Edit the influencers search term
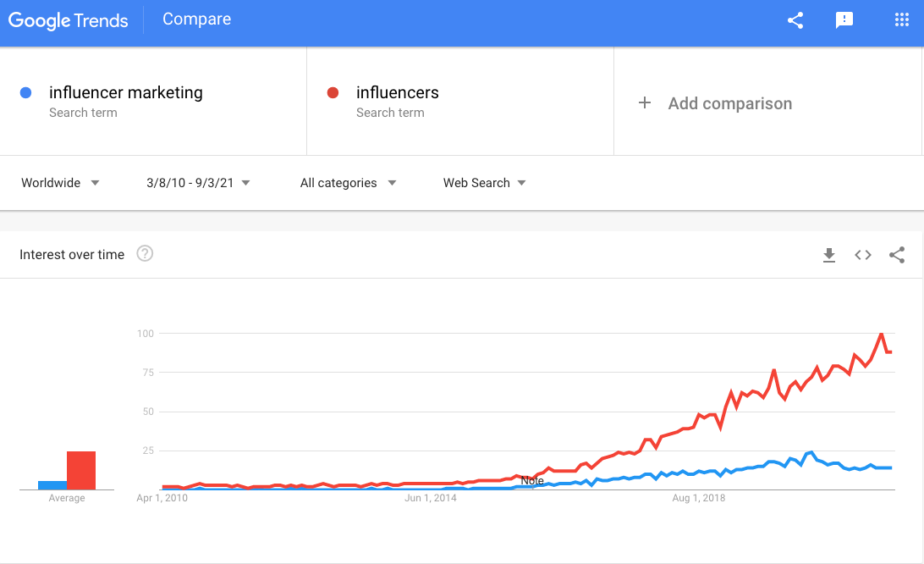Screen dimensions: 924x564 [x=397, y=92]
